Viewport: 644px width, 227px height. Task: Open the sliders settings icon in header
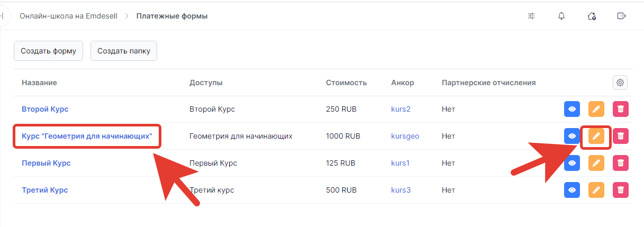click(531, 16)
